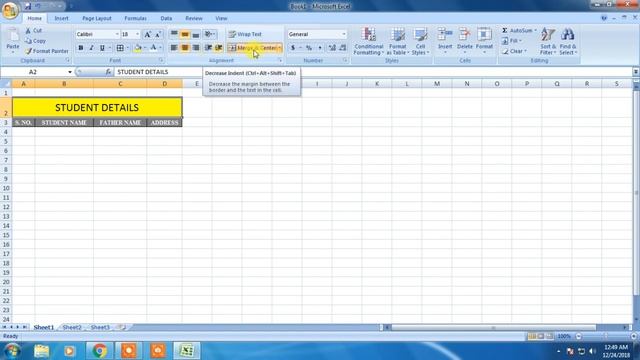
Task: Apply Comma Style
Action: 320,48
